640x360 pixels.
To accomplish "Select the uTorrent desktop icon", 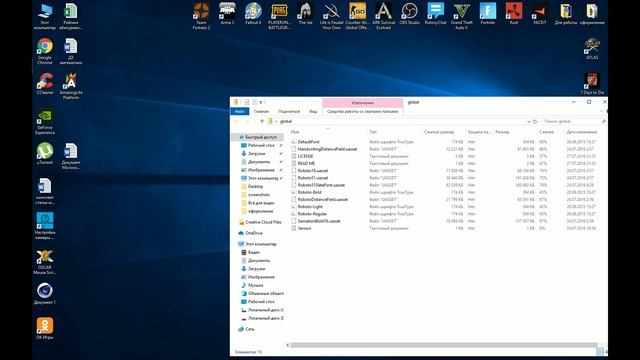I will click(44, 153).
